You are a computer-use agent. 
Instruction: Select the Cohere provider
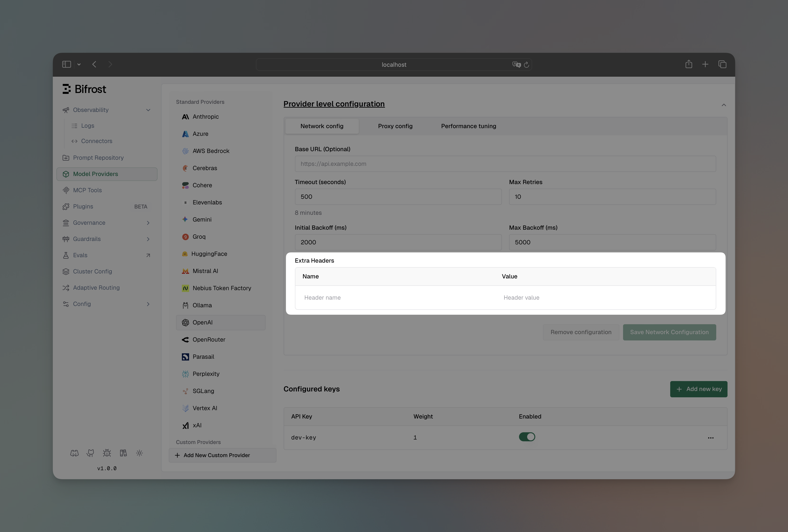(220, 185)
